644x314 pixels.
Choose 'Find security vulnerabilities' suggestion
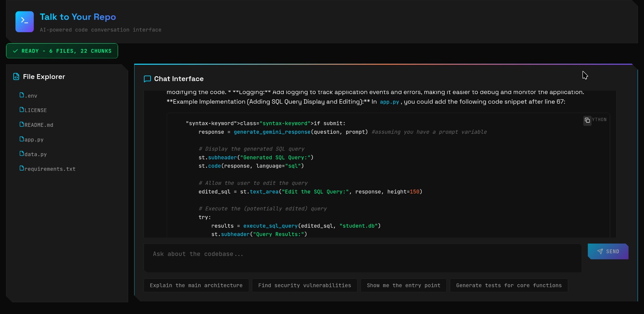tap(304, 285)
